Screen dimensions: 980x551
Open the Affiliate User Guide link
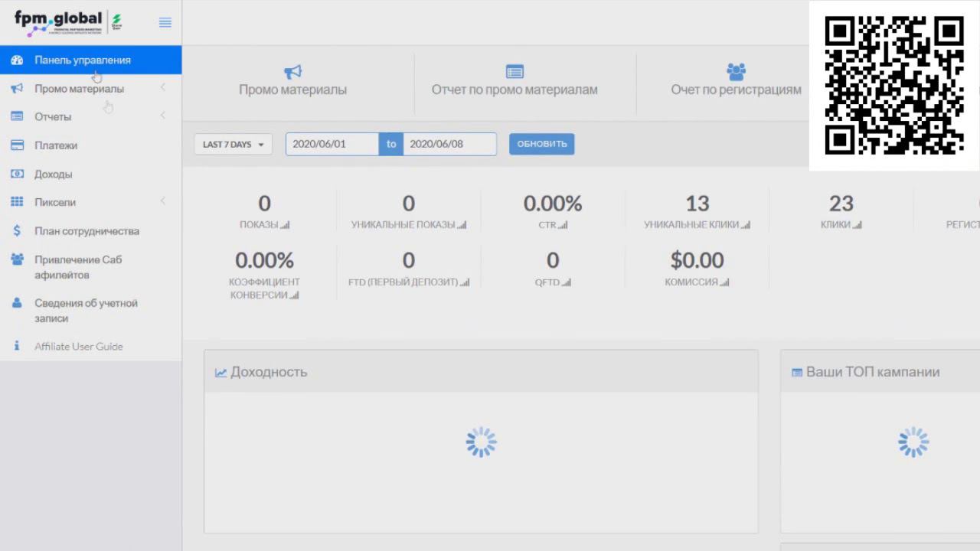(78, 346)
